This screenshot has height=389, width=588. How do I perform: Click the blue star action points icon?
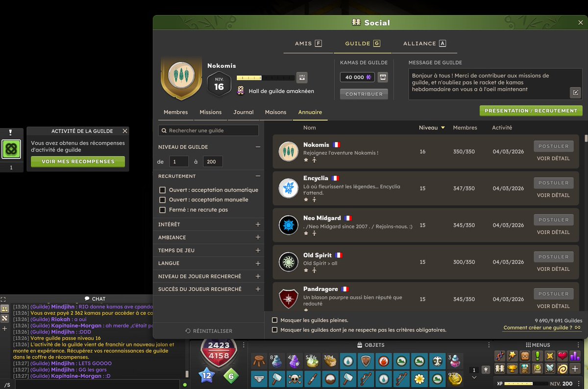click(206, 376)
